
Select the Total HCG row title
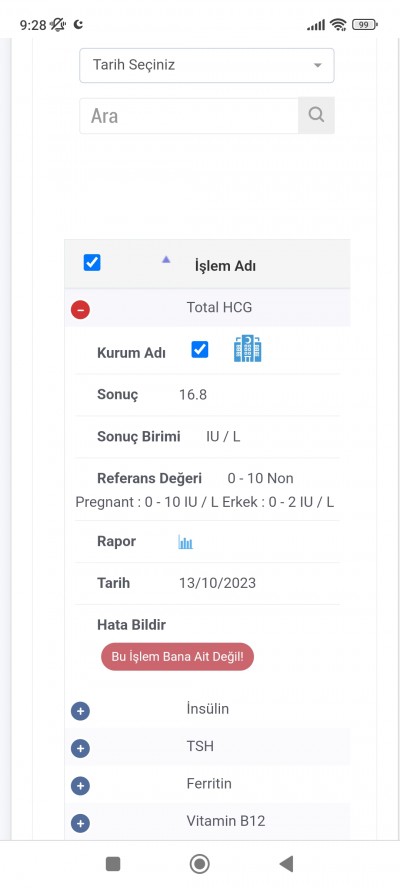click(x=219, y=308)
